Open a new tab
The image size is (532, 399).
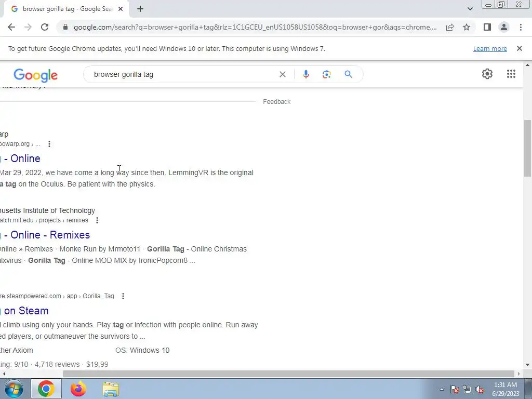pos(140,9)
